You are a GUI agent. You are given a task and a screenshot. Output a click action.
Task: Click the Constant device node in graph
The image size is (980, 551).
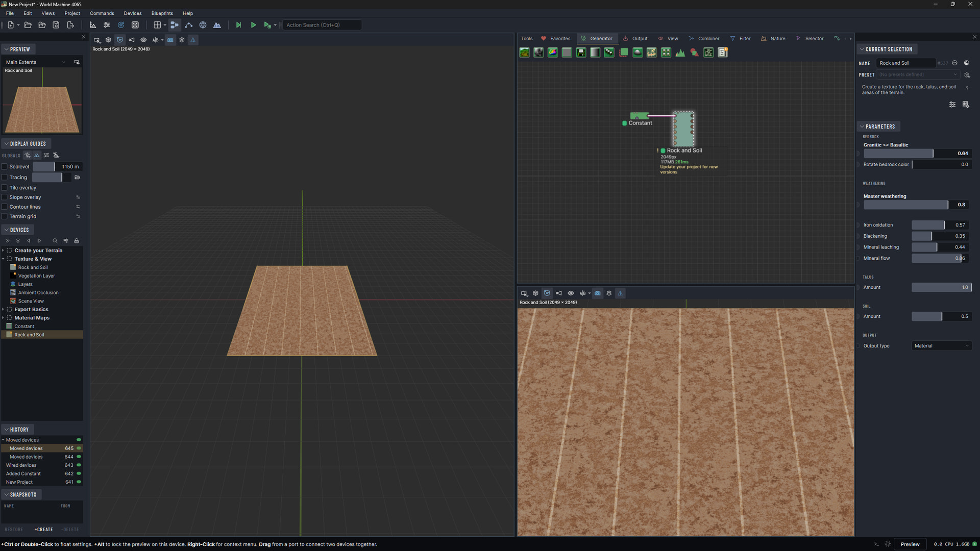[x=640, y=116]
